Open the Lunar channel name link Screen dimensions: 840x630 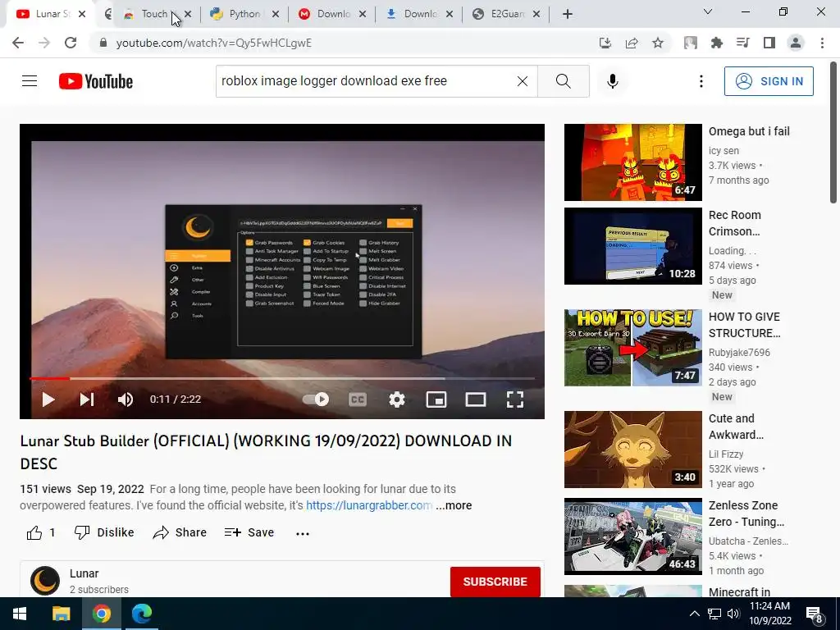(84, 573)
